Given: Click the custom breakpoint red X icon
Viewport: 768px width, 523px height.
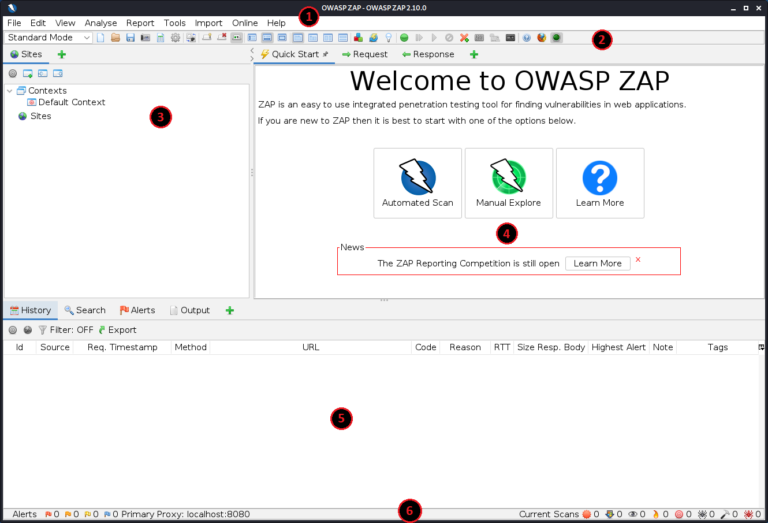Looking at the screenshot, I should tap(464, 38).
